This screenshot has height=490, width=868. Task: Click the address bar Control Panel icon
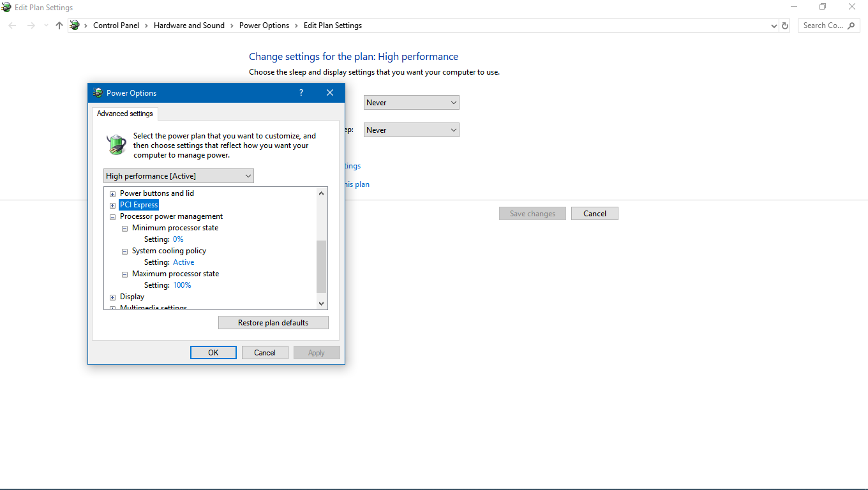click(75, 26)
